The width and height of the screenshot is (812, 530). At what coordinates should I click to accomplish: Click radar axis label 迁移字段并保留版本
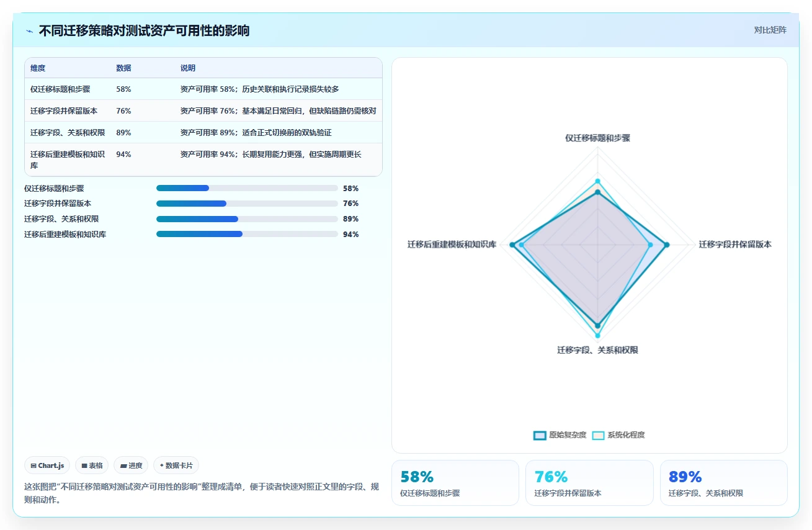pos(735,245)
